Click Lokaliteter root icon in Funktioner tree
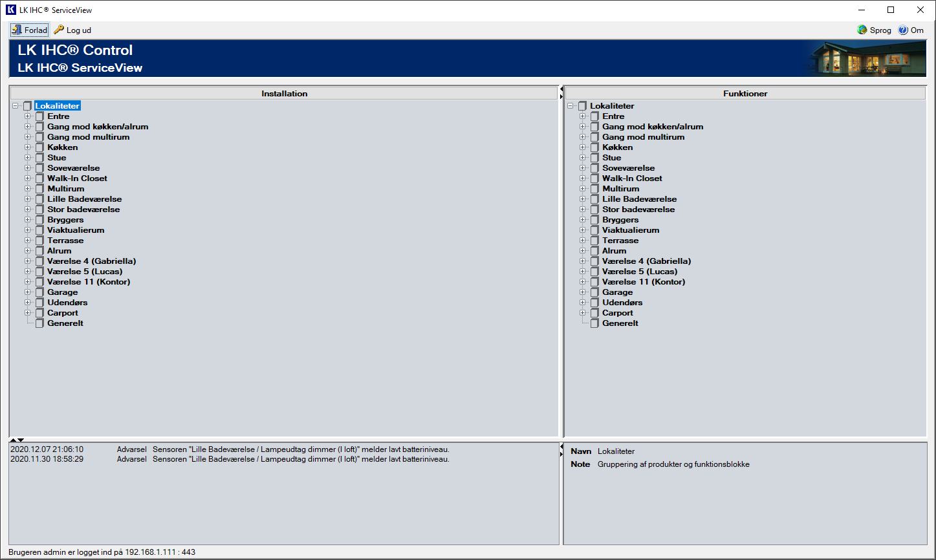Viewport: 936px width, 560px height. (x=582, y=106)
